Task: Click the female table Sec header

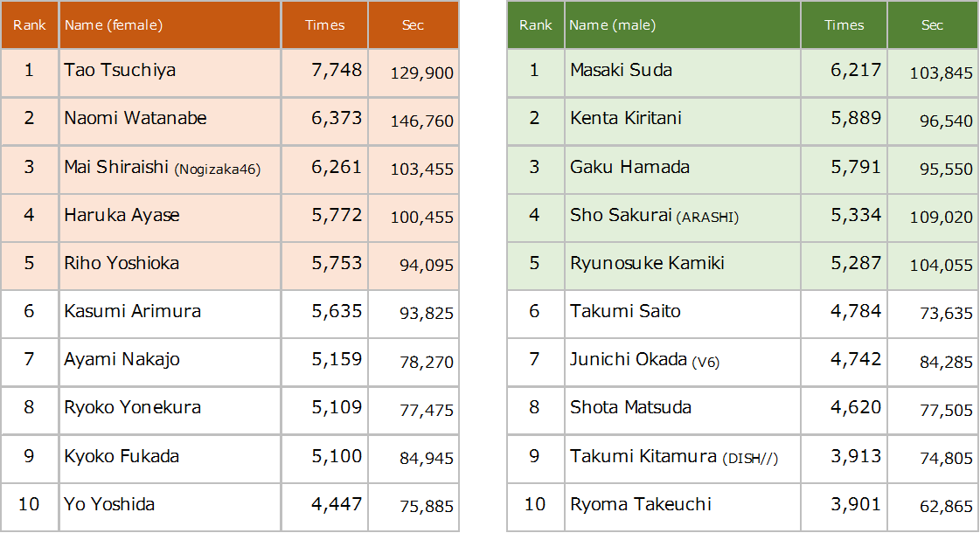Action: pos(413,25)
